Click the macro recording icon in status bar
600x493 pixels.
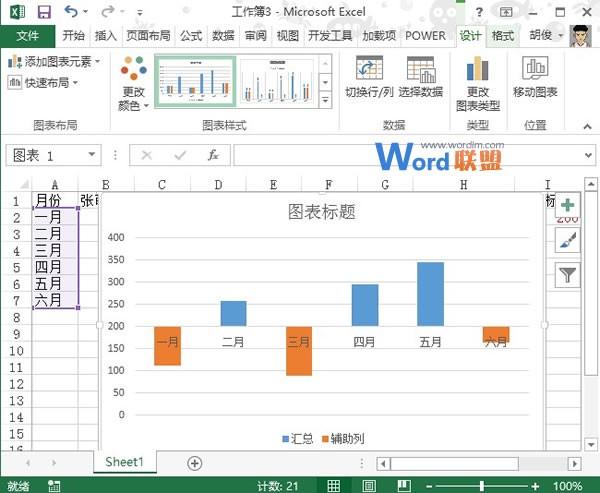click(x=54, y=485)
